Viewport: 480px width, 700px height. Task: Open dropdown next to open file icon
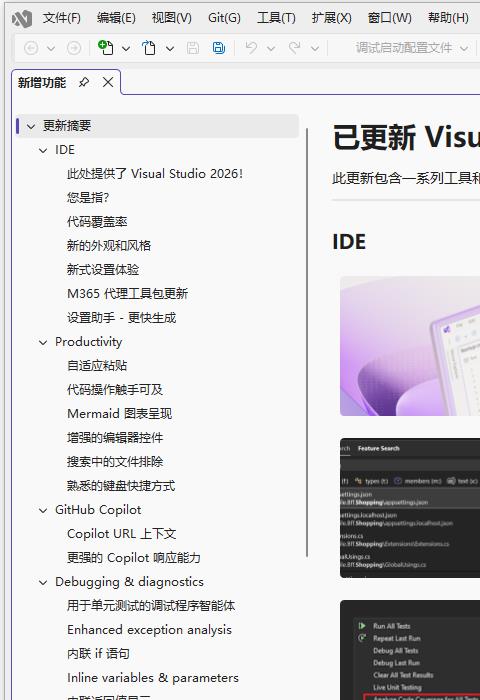tap(170, 48)
